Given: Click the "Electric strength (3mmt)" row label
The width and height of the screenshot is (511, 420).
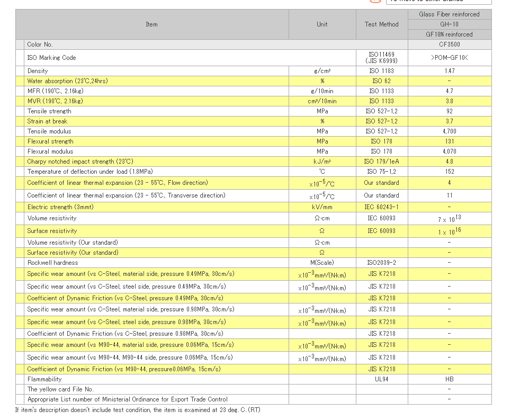Looking at the screenshot, I should pyautogui.click(x=60, y=207).
